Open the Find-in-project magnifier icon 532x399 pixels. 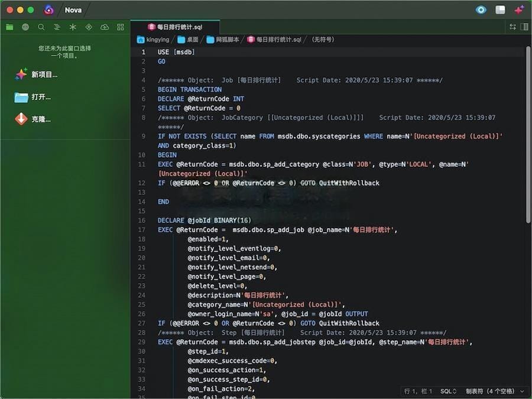point(41,27)
